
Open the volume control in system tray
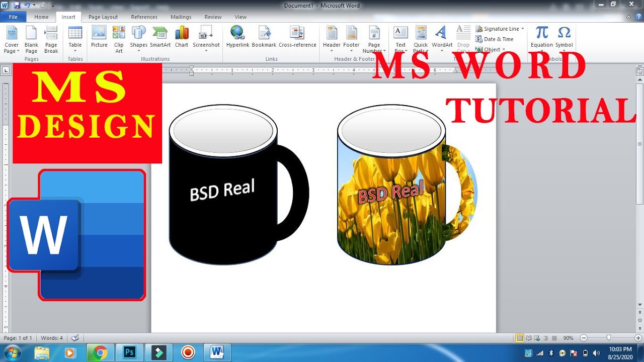click(x=596, y=353)
